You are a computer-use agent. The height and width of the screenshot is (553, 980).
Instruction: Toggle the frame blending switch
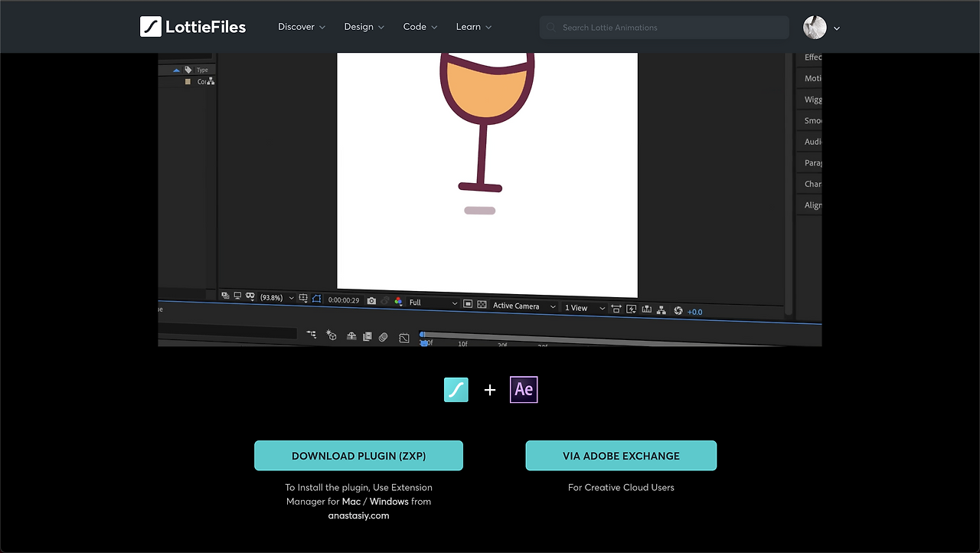click(x=367, y=336)
